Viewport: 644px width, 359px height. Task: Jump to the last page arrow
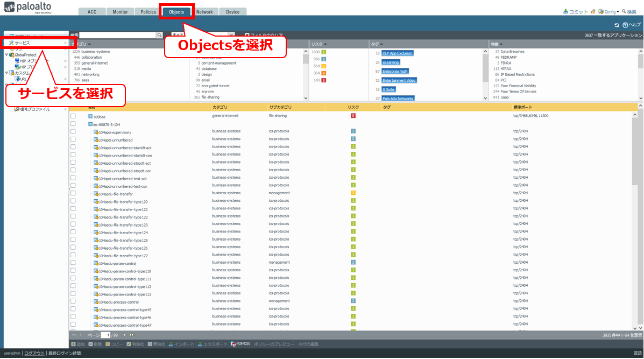pyautogui.click(x=131, y=335)
